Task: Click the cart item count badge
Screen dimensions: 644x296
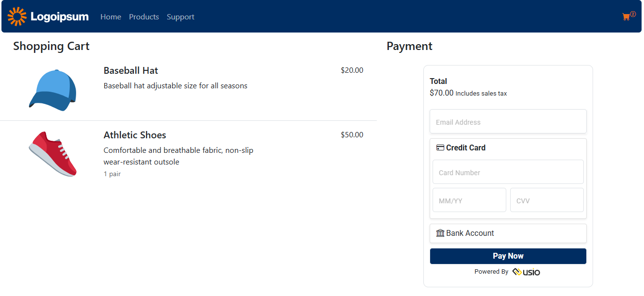Action: point(633,14)
